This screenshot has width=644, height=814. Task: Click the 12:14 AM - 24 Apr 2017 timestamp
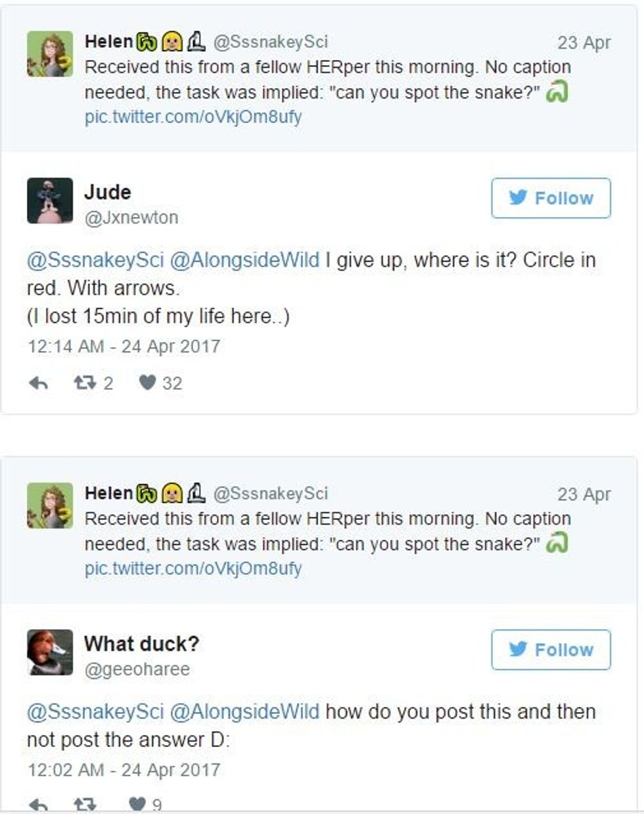pyautogui.click(x=124, y=347)
